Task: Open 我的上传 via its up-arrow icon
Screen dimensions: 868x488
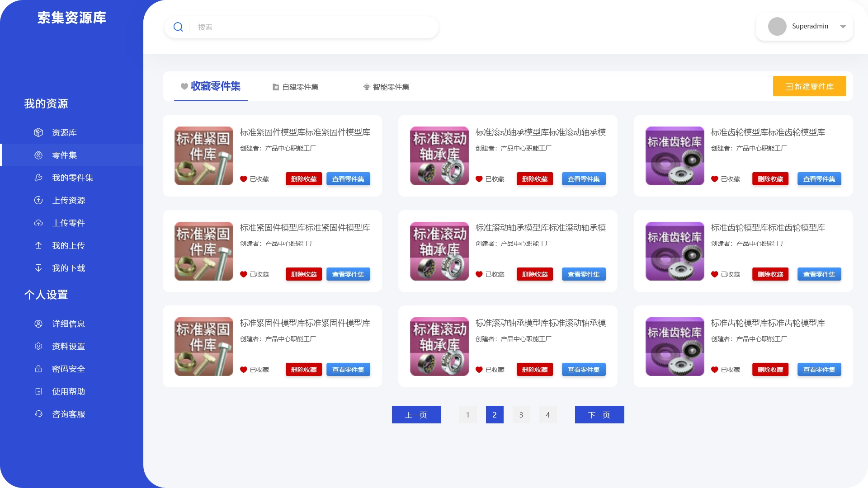Action: click(38, 245)
